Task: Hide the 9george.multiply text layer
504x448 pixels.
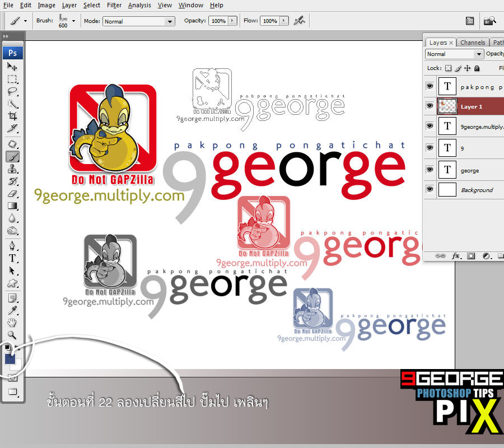Action: coord(430,125)
